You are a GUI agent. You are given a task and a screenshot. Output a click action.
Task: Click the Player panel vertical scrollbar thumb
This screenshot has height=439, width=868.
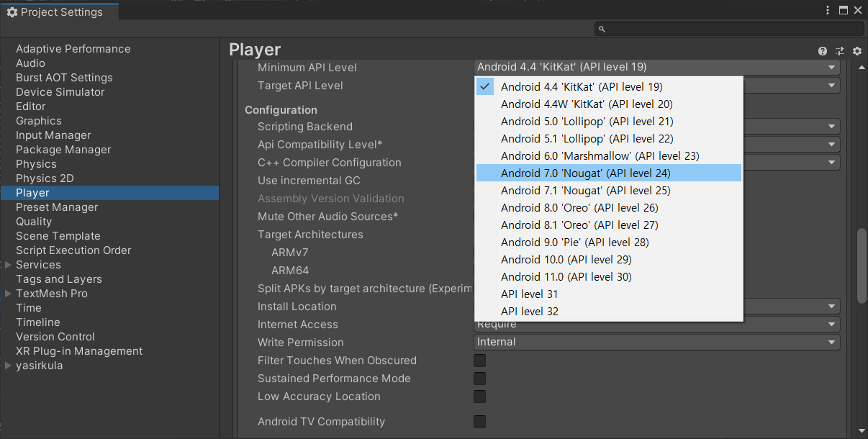862,266
